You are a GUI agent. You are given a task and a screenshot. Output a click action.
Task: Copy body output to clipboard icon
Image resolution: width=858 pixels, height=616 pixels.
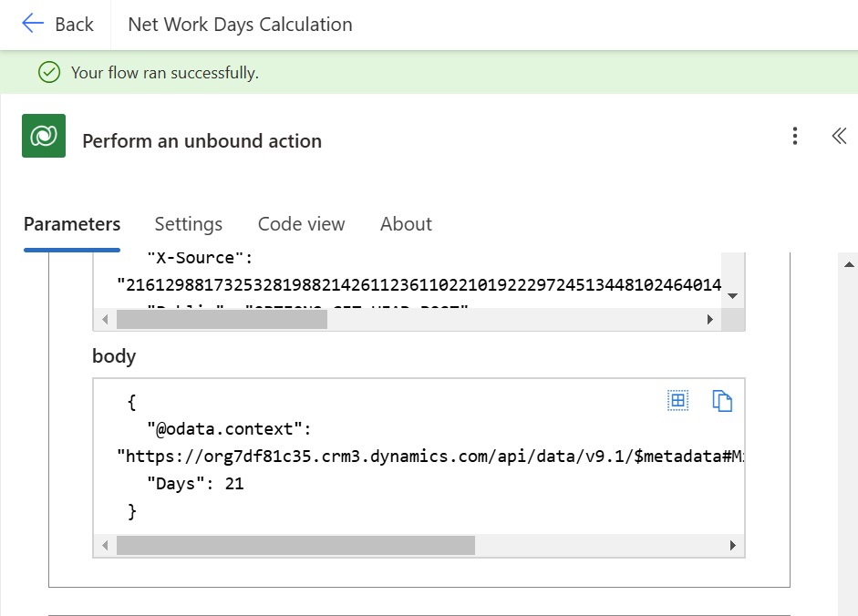click(722, 400)
